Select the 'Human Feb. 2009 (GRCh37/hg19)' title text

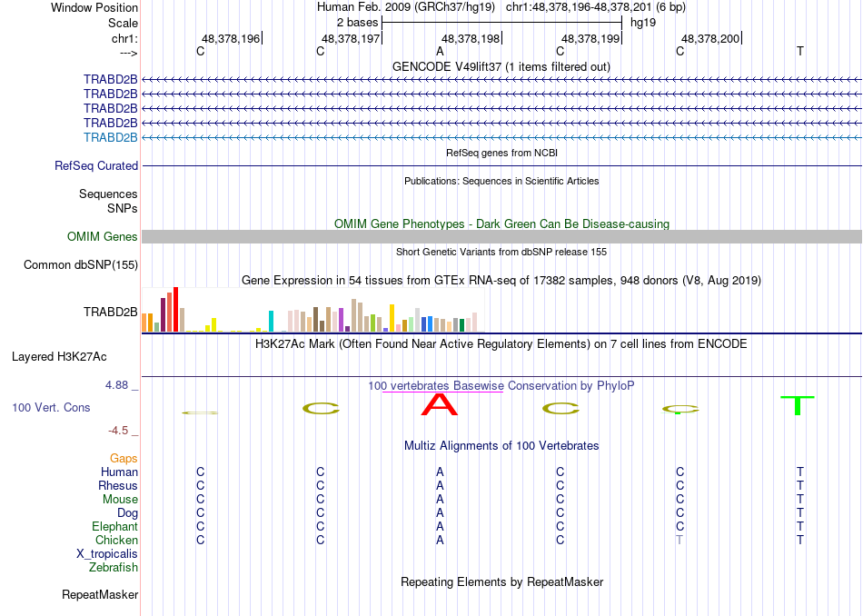406,7
